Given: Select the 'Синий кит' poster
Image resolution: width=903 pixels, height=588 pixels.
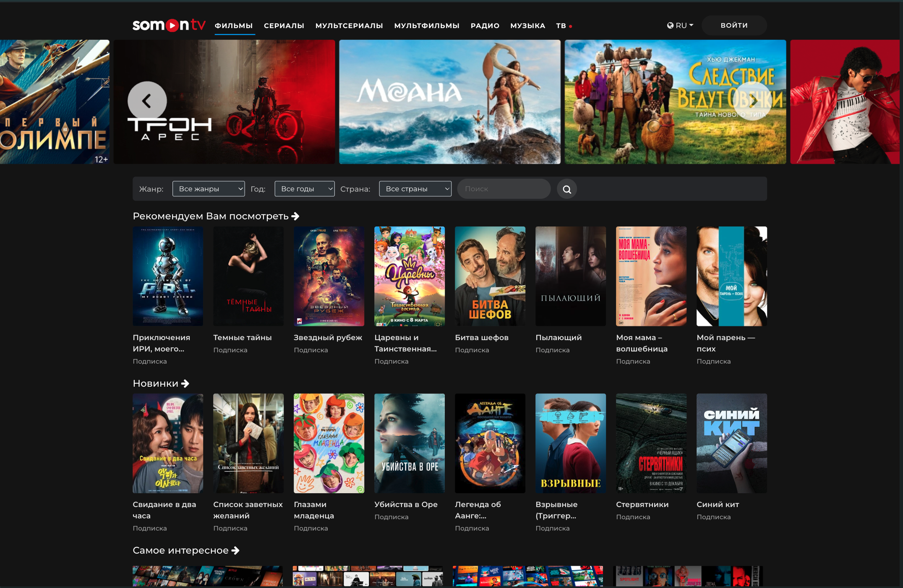Looking at the screenshot, I should click(x=732, y=443).
